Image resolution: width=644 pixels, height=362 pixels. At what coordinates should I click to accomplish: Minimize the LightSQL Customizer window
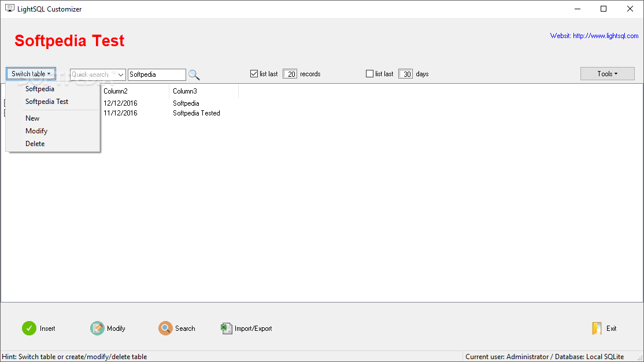[578, 9]
